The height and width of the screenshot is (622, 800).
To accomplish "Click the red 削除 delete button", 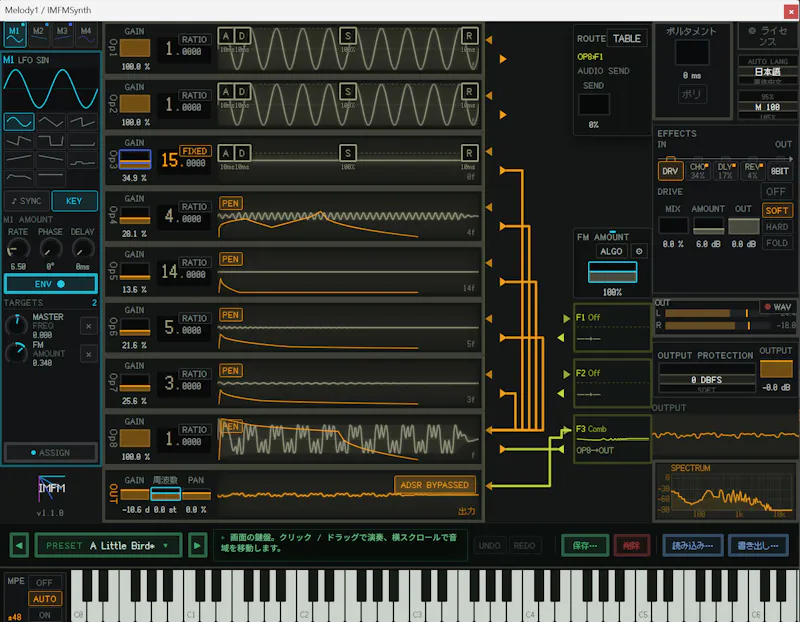I will point(632,545).
